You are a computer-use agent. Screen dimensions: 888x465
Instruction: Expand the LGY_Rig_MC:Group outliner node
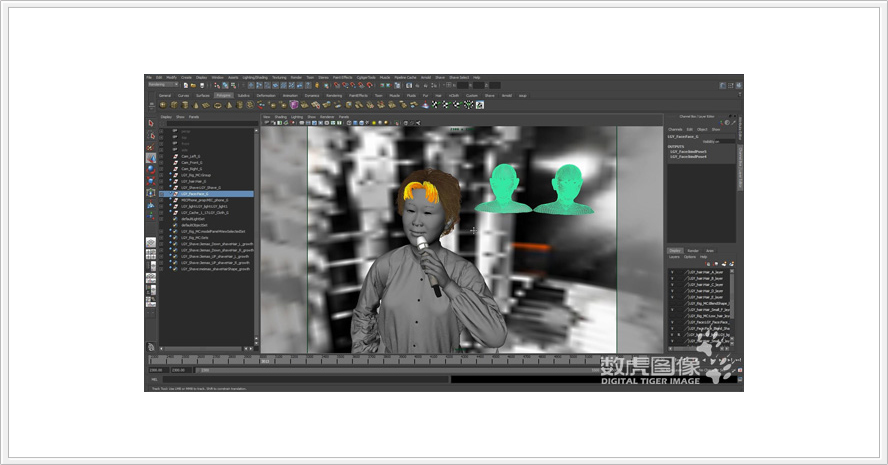[170, 175]
